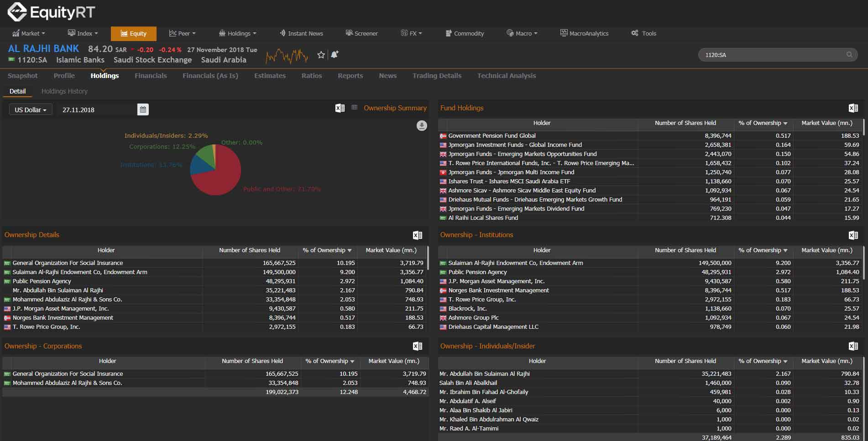Open the Commodity section
The image size is (868, 441).
point(465,33)
